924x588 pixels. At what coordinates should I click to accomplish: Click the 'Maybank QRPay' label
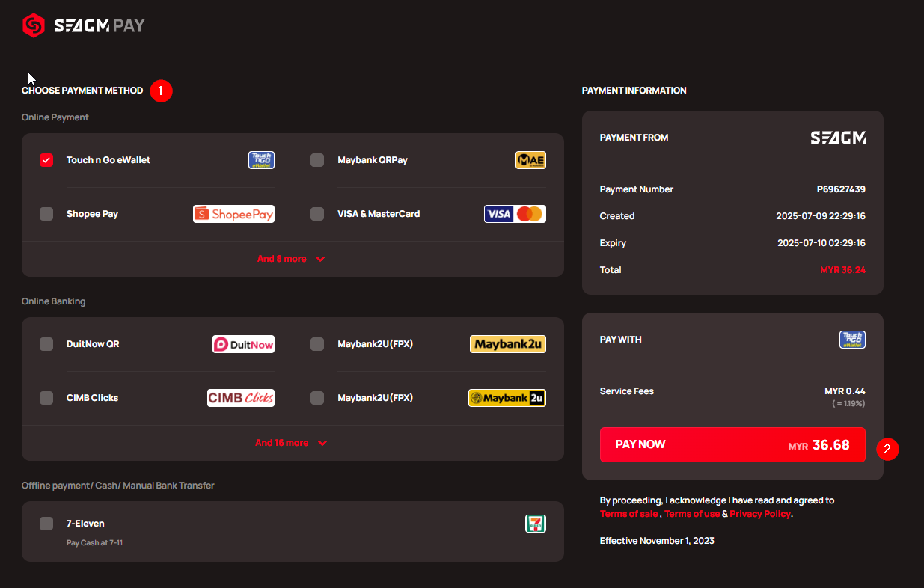click(x=373, y=160)
